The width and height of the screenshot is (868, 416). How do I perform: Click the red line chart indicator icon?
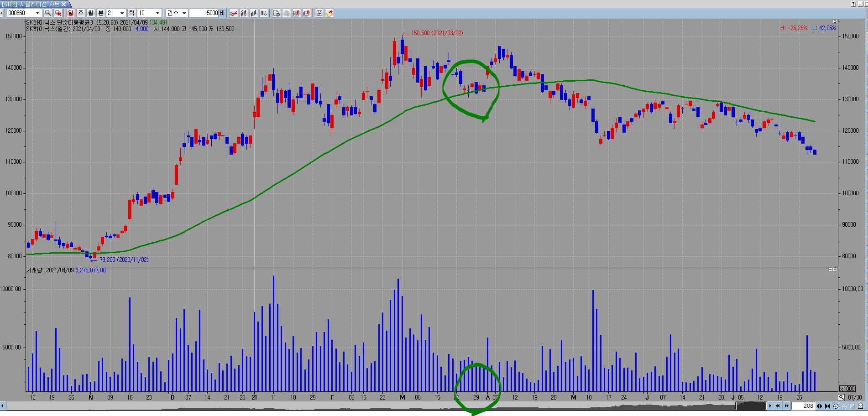(x=233, y=13)
